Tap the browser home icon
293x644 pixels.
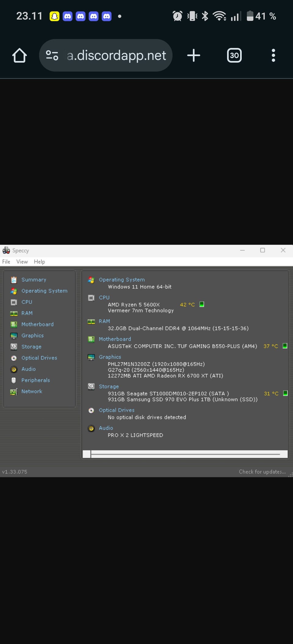(20, 55)
